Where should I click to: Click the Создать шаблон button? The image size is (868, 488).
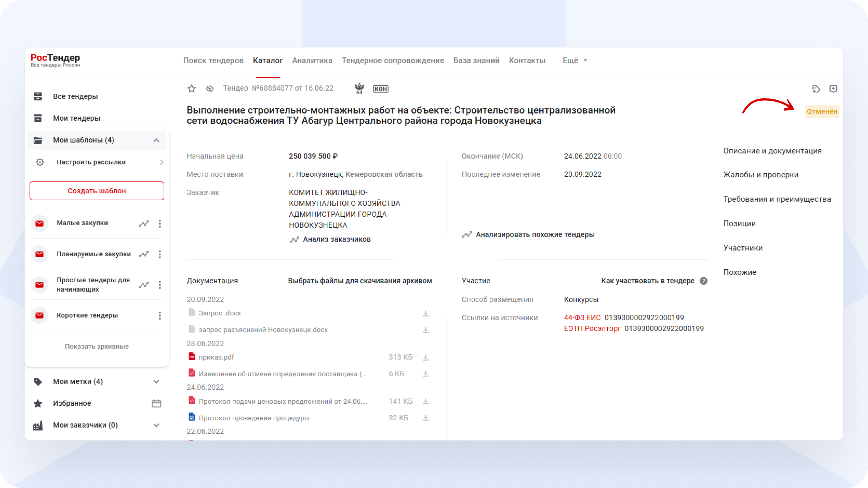click(x=97, y=191)
